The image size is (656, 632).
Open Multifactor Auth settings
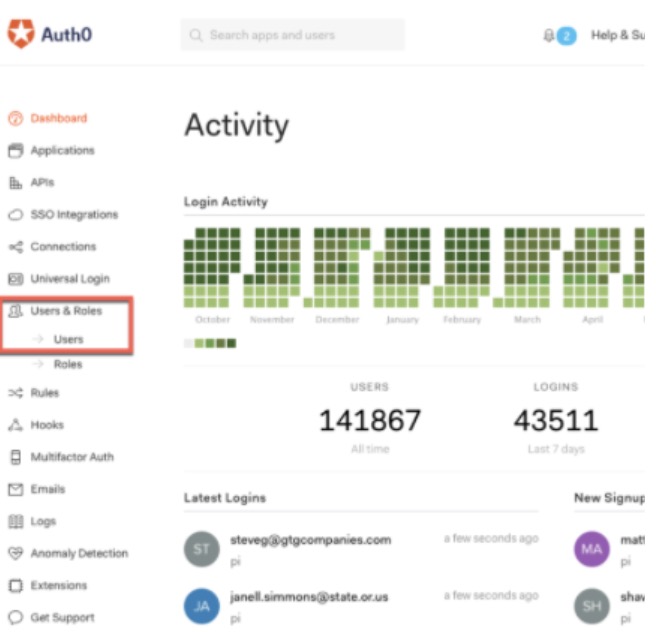pos(72,457)
